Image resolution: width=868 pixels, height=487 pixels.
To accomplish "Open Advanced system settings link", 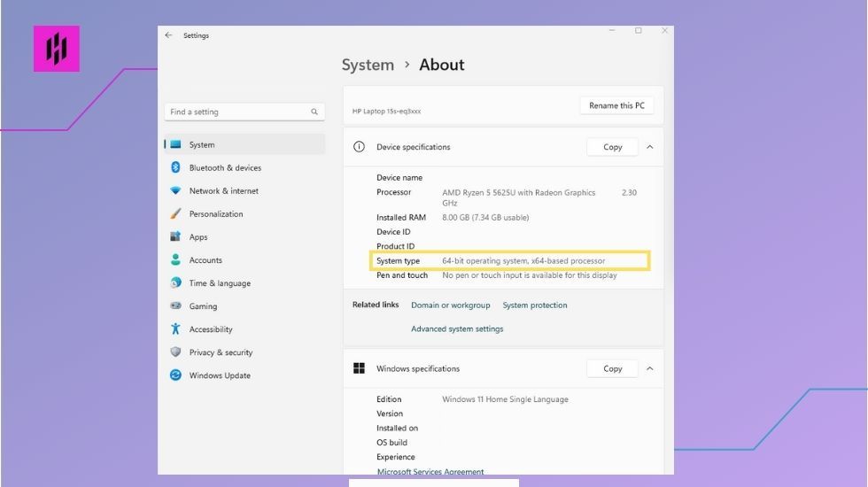I will 457,329.
